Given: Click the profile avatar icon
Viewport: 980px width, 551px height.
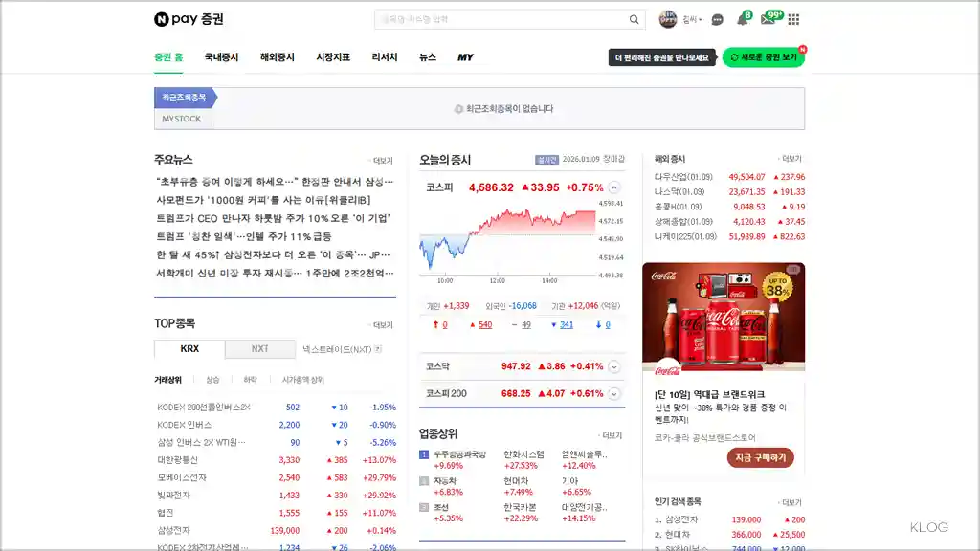Looking at the screenshot, I should coord(668,18).
